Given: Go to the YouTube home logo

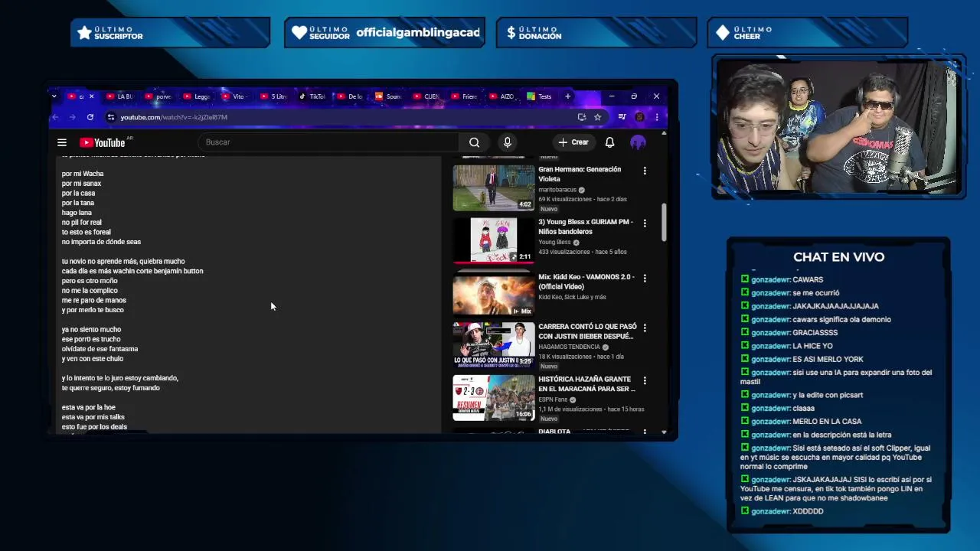Looking at the screenshot, I should [x=103, y=142].
